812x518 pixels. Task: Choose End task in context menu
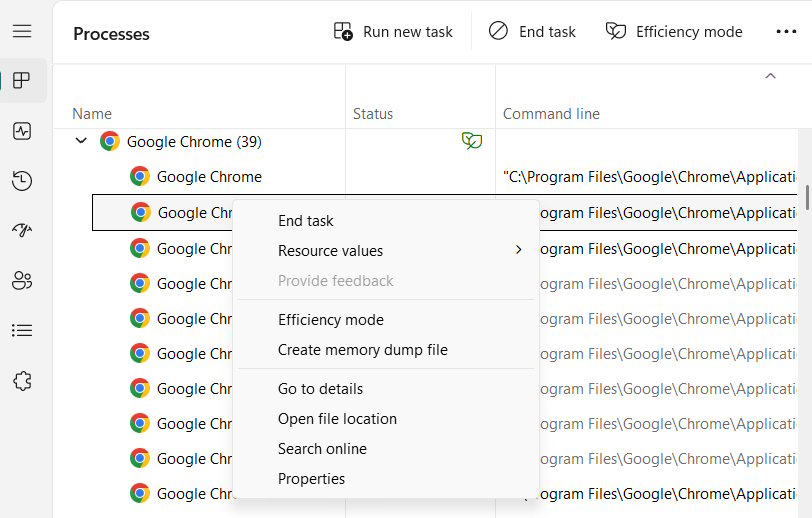pos(306,221)
